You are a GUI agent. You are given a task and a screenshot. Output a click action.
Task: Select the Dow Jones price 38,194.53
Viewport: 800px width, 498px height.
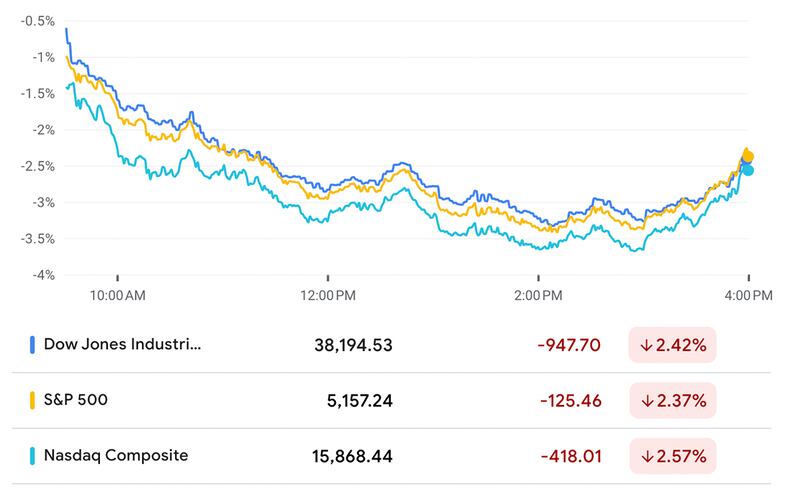pyautogui.click(x=353, y=345)
